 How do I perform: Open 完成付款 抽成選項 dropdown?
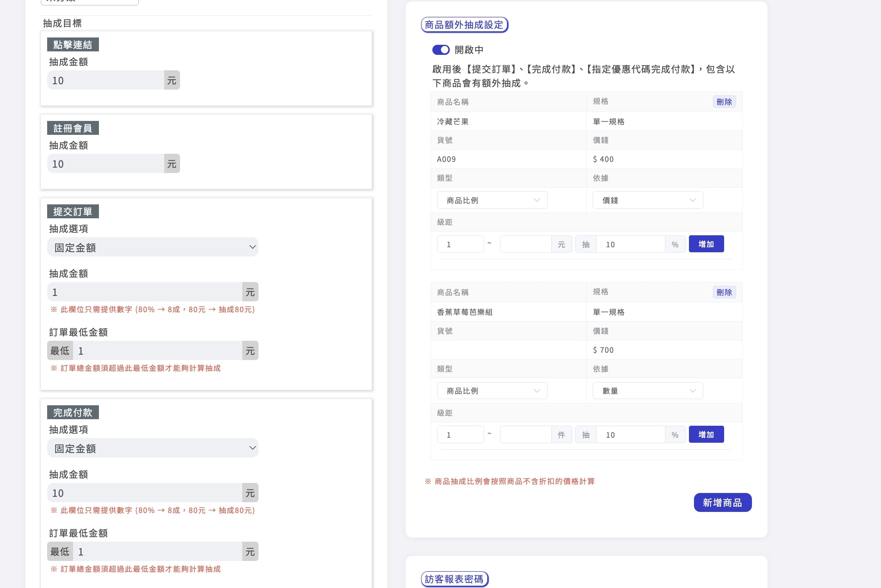(x=153, y=448)
